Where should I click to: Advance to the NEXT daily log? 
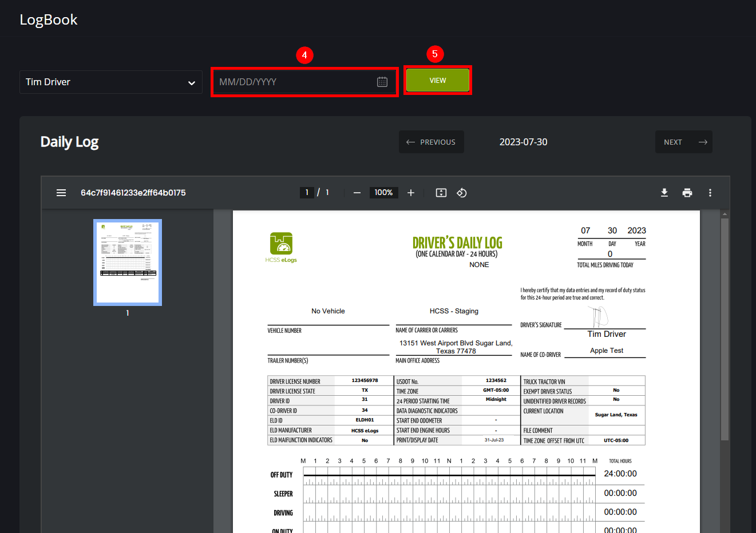point(684,142)
